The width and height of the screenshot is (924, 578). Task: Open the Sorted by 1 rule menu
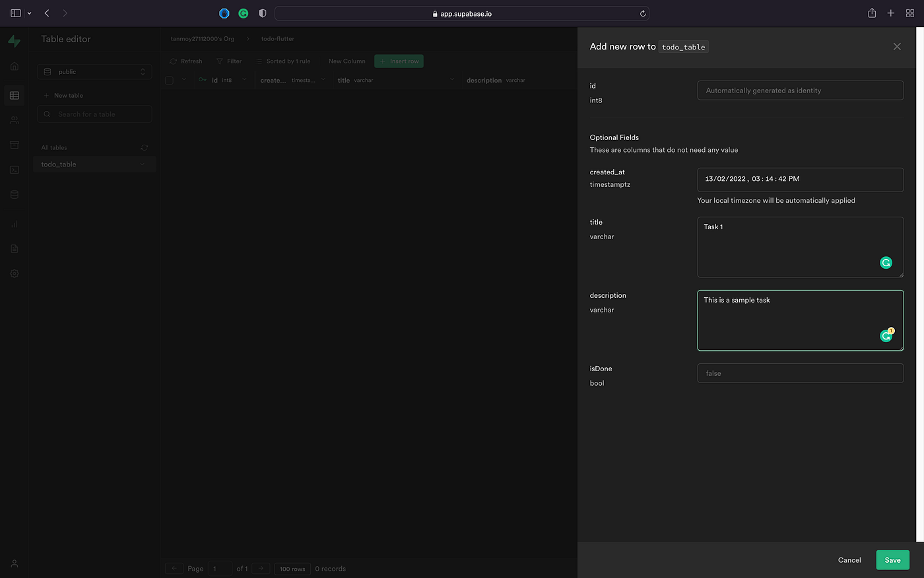coord(284,61)
